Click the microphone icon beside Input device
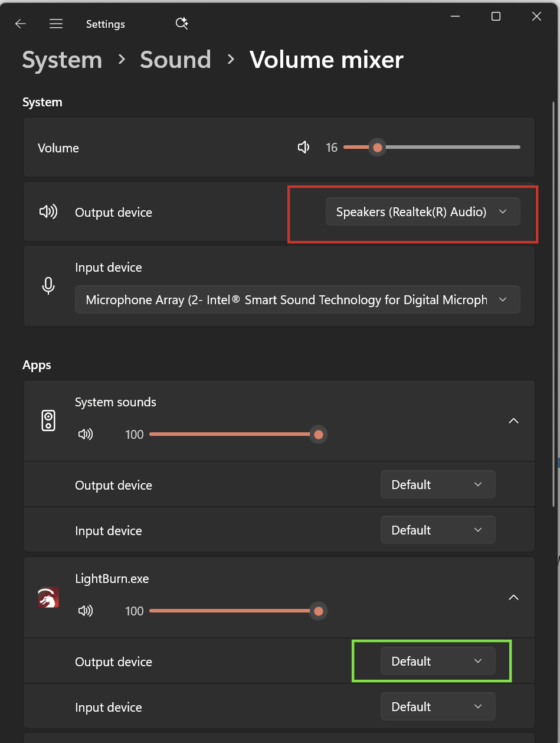 click(x=48, y=286)
